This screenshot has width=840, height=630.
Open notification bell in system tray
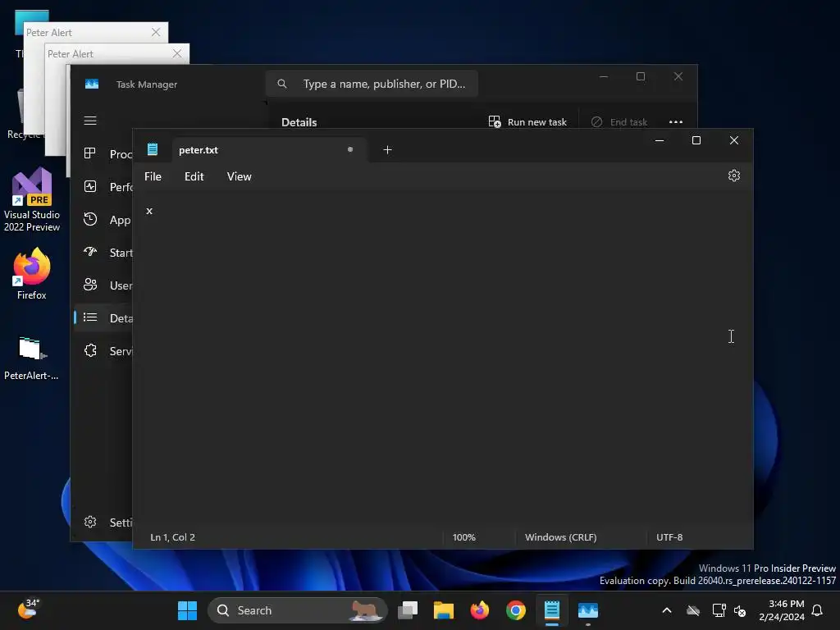(x=817, y=610)
